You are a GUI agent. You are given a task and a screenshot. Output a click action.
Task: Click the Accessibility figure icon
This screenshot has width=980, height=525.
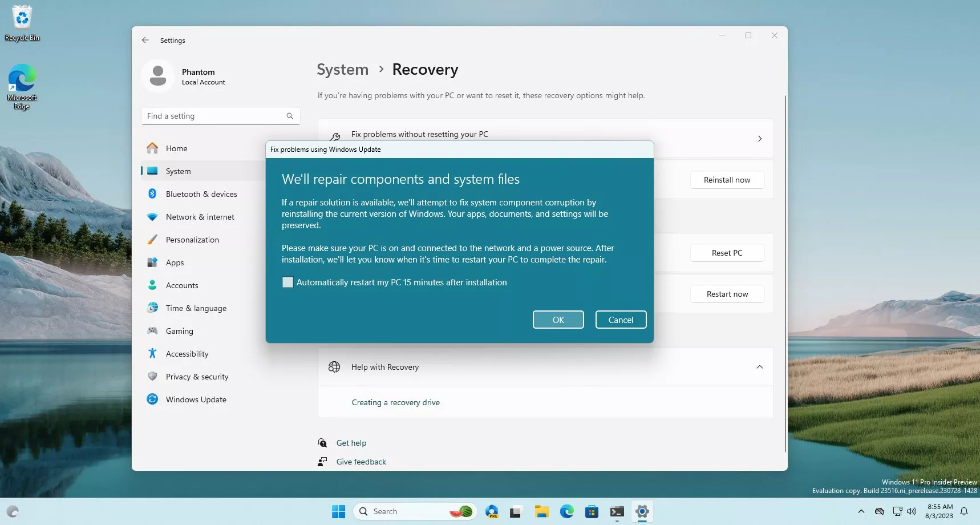tap(152, 354)
